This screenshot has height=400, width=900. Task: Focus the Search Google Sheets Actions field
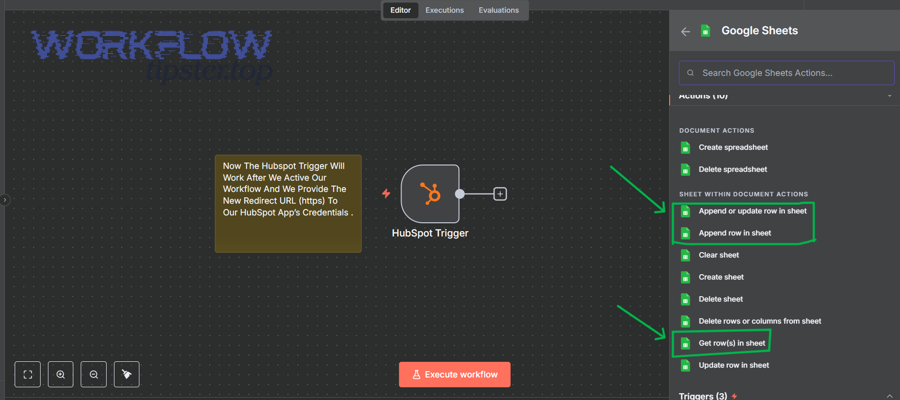tap(786, 73)
